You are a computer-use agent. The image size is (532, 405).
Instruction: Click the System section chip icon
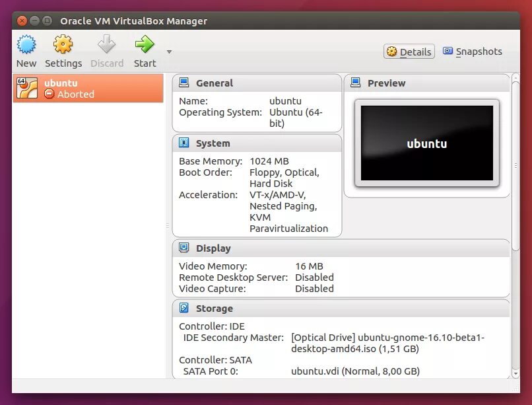(x=184, y=143)
